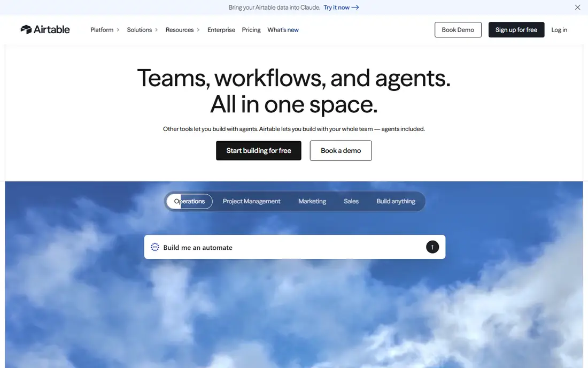Click the Book Demo header button
The image size is (588, 368).
pos(458,29)
